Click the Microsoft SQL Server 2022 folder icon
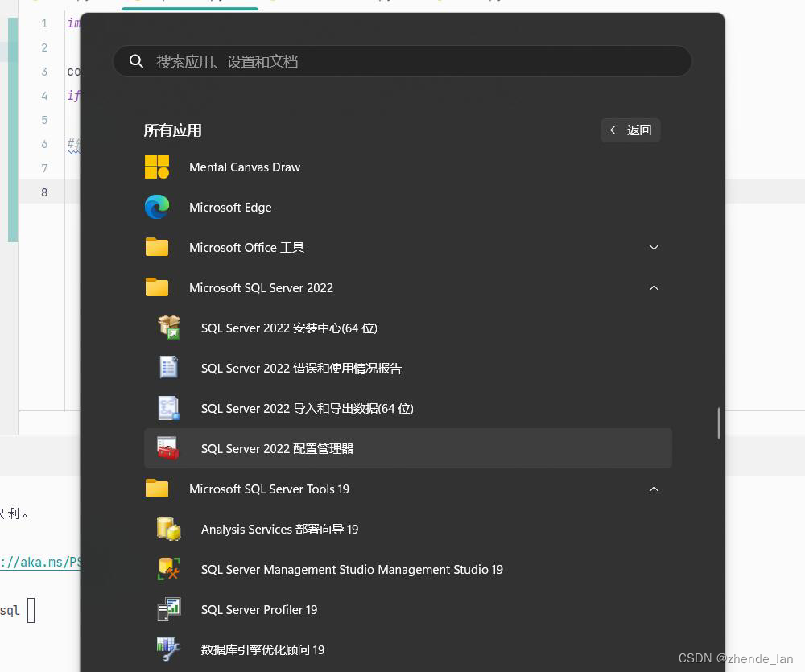The width and height of the screenshot is (805, 672). (157, 287)
